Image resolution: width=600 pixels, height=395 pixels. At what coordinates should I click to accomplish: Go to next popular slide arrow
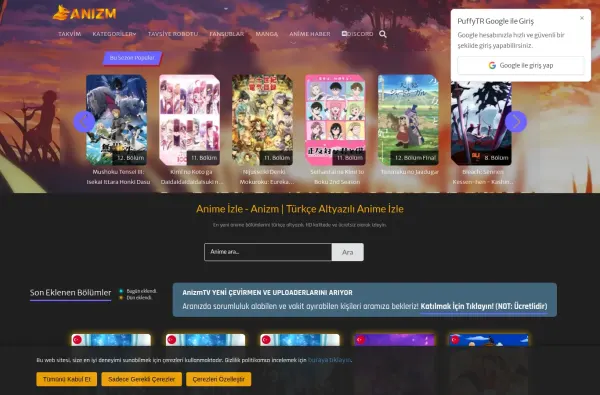[516, 122]
